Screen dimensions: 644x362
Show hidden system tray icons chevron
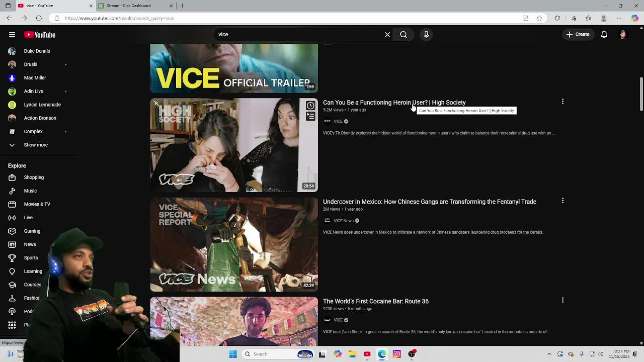click(x=549, y=354)
